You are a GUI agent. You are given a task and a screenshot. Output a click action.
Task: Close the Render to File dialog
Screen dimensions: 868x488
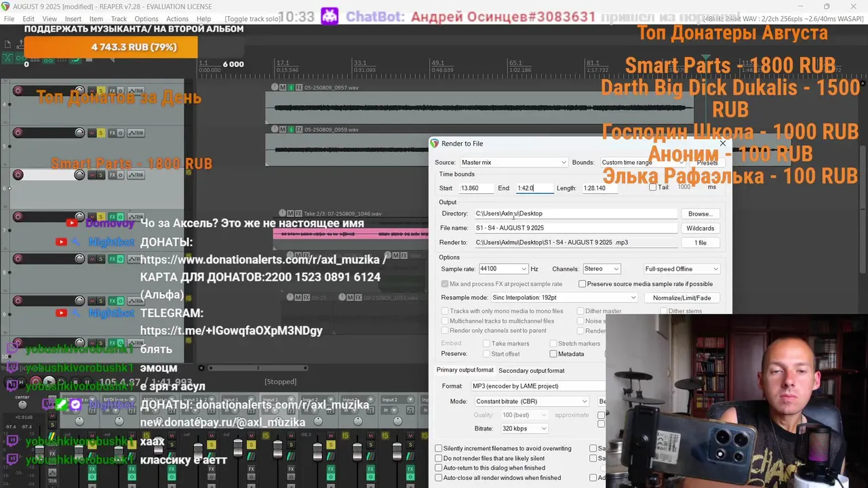click(722, 143)
